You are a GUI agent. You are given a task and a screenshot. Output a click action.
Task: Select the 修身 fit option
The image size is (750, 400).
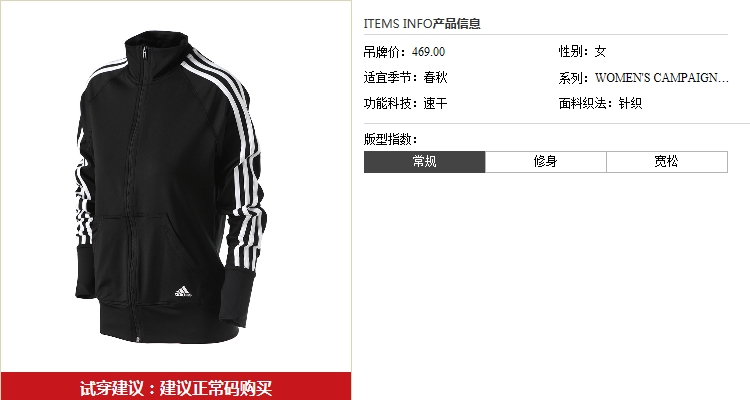[x=546, y=162]
